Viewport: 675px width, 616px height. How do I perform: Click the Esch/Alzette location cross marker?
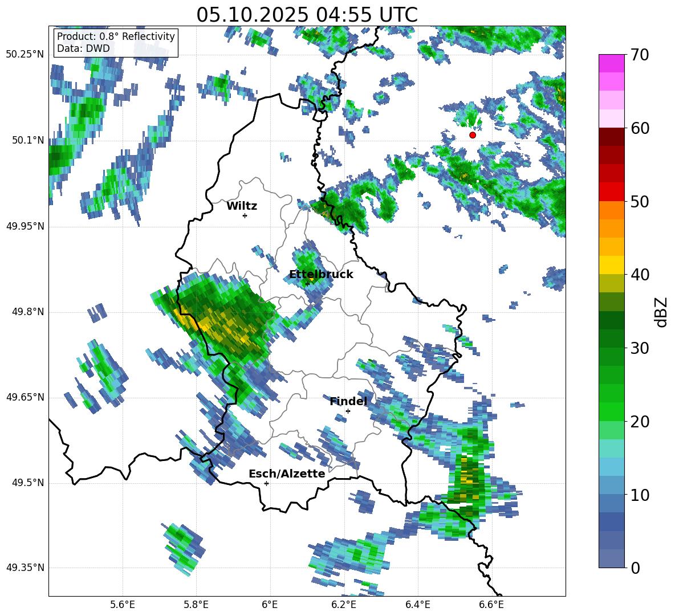[266, 483]
